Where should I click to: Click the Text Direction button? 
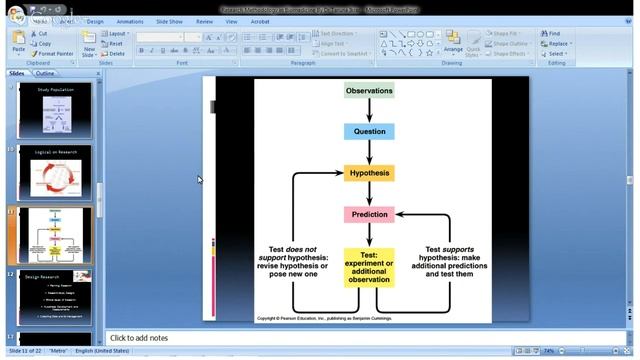tap(334, 33)
